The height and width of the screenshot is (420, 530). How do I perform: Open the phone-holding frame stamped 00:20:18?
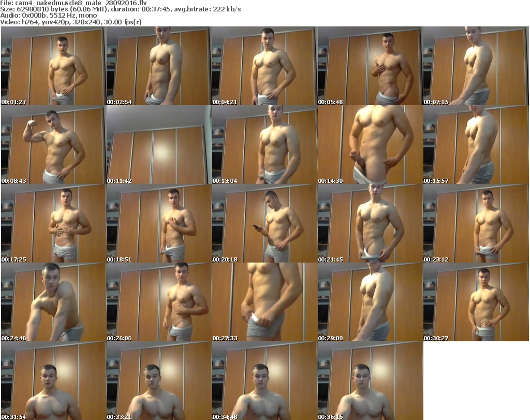pyautogui.click(x=264, y=224)
